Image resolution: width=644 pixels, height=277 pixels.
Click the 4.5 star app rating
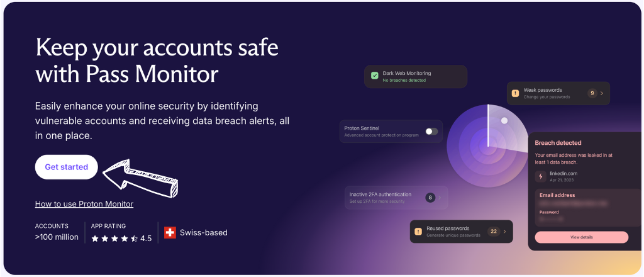121,239
